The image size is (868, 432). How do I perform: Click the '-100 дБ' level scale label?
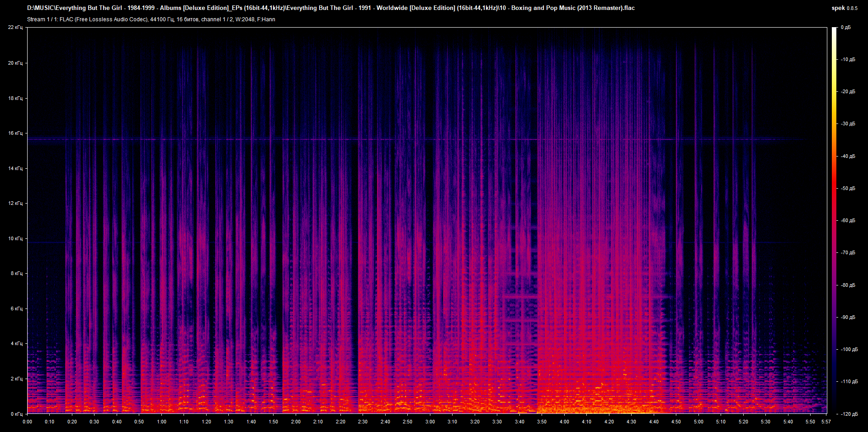[849, 350]
